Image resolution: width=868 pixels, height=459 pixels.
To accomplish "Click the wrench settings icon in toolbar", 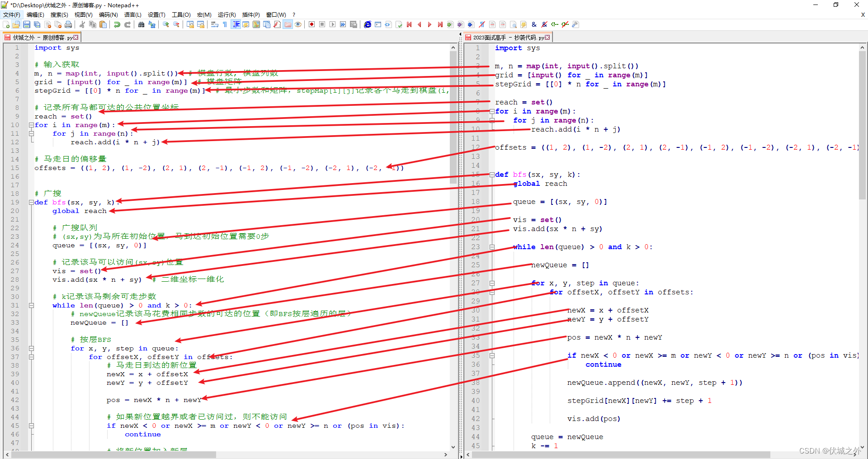I will [x=576, y=24].
